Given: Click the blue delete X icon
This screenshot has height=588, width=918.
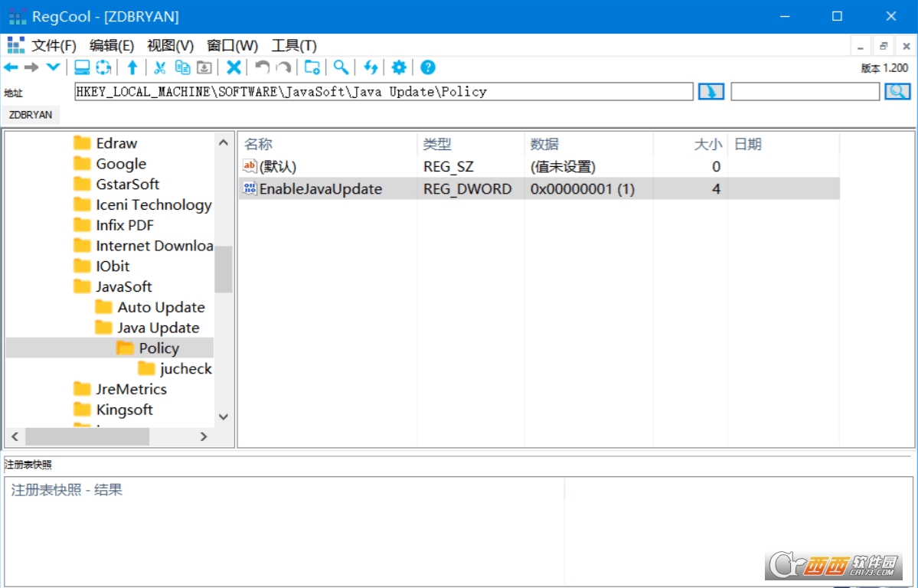Looking at the screenshot, I should (234, 67).
